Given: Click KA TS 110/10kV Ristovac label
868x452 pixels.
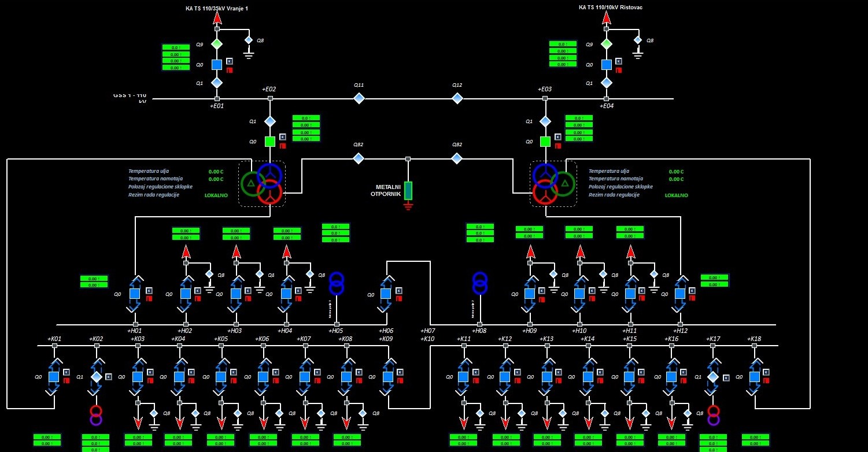Looking at the screenshot, I should [x=611, y=8].
